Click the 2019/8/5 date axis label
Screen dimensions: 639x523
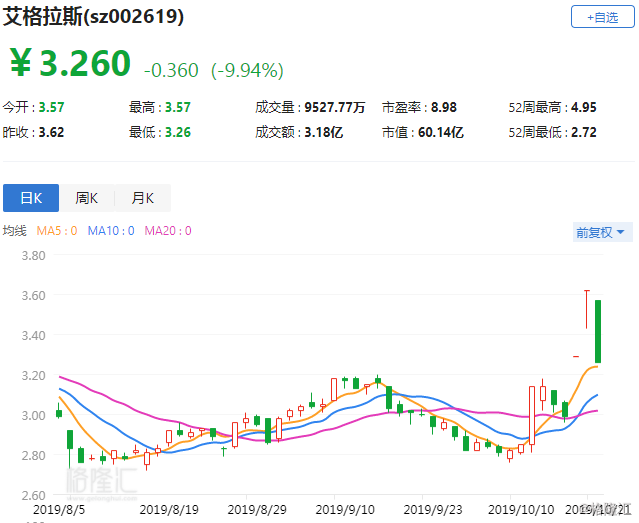click(x=59, y=510)
